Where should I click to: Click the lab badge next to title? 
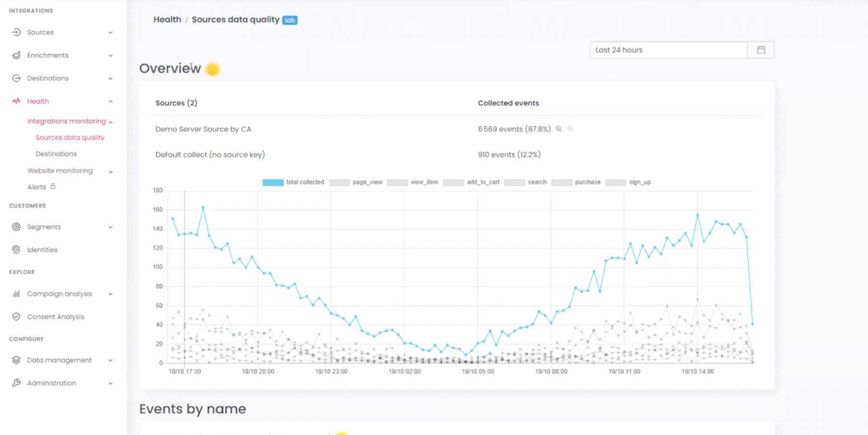click(x=290, y=20)
